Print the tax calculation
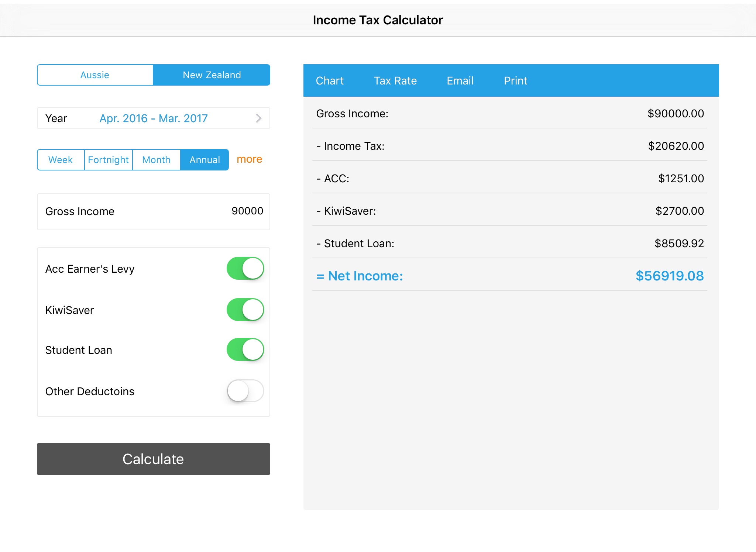 [515, 81]
